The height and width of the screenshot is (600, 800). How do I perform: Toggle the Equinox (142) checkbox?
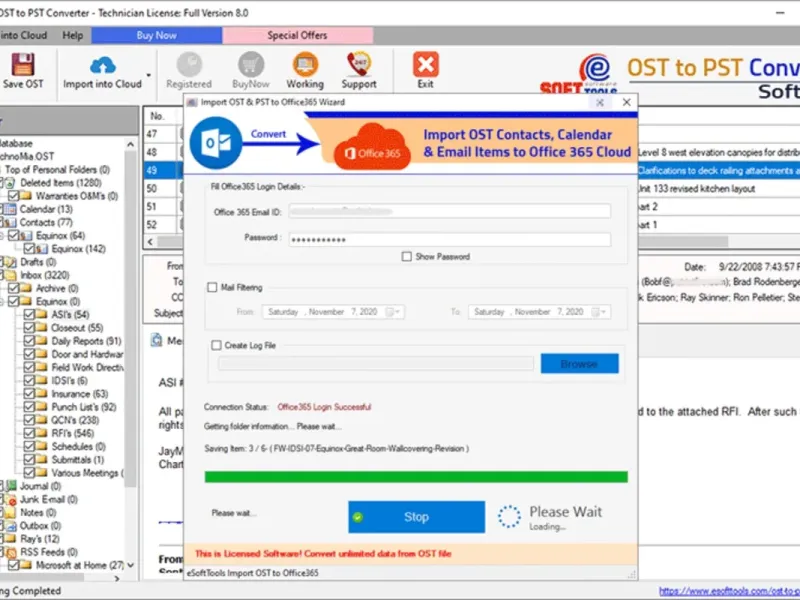pos(29,249)
